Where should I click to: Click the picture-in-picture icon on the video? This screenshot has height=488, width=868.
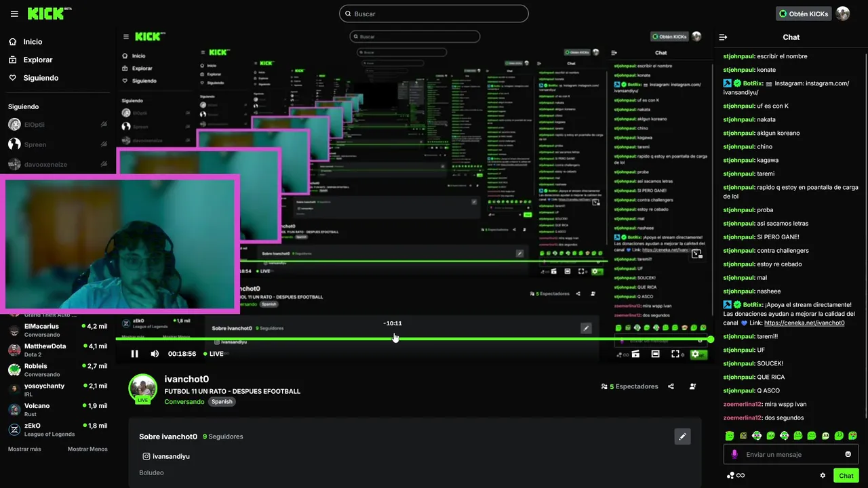(x=696, y=254)
